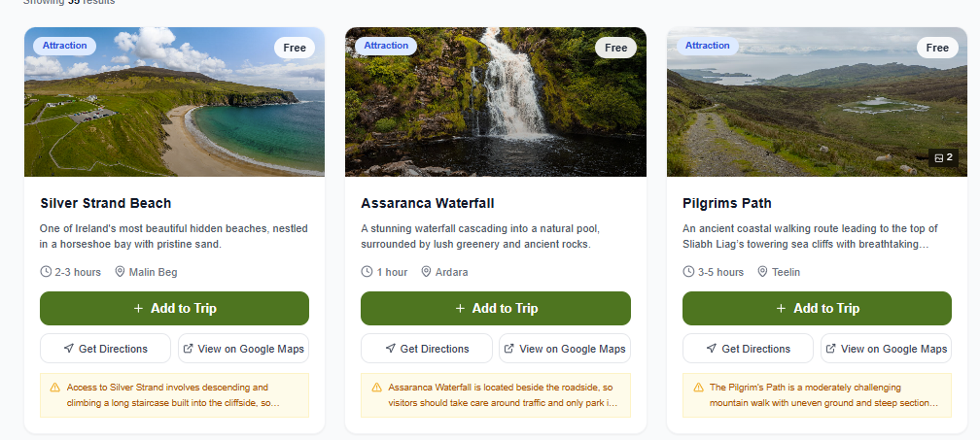Click the clock icon next to 3-5 hours
This screenshot has width=980, height=440.
click(x=688, y=272)
